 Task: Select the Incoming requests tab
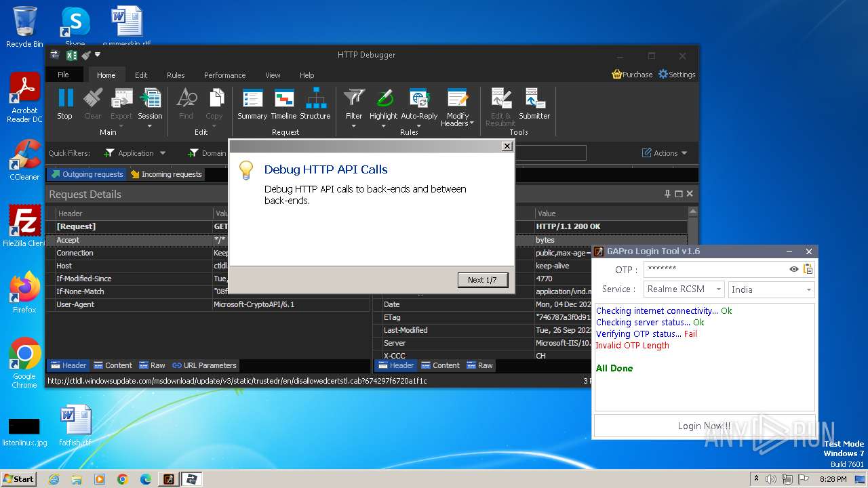coord(166,174)
